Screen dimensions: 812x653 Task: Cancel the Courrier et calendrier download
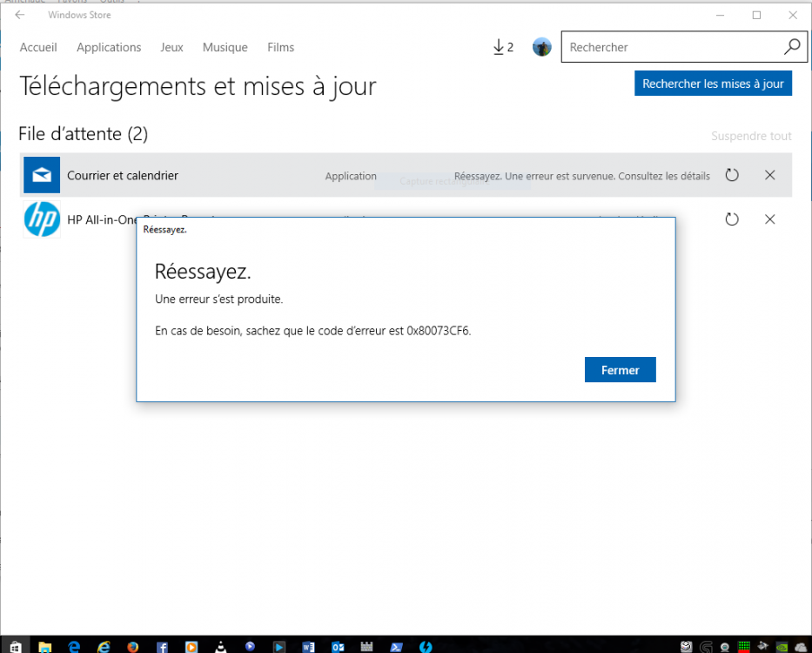click(769, 175)
